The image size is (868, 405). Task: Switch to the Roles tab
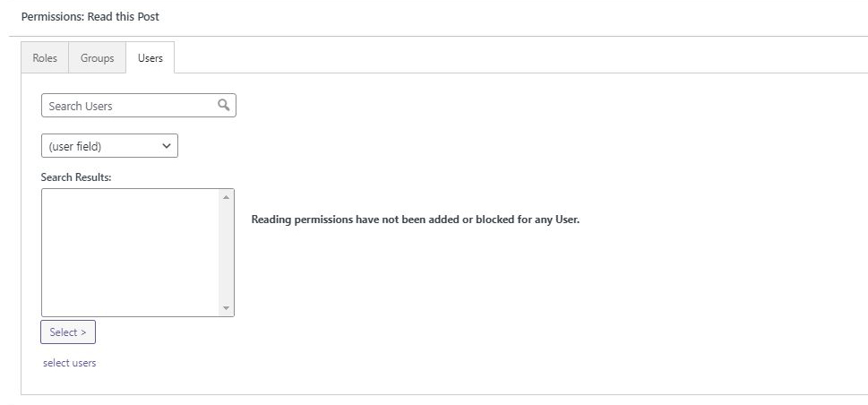point(45,57)
